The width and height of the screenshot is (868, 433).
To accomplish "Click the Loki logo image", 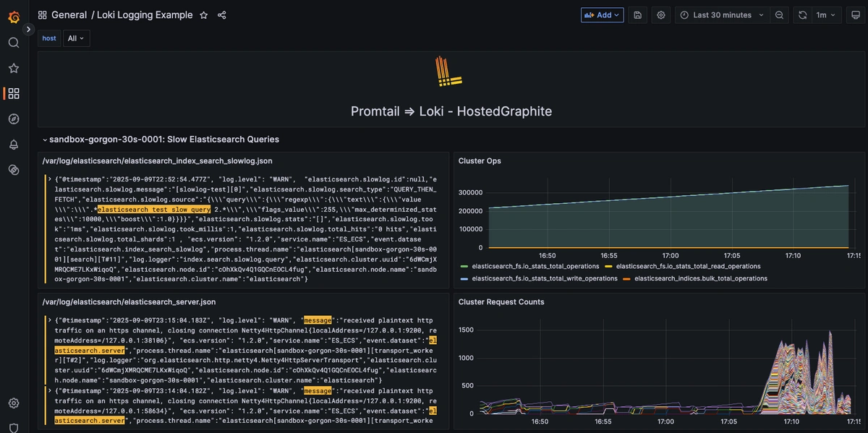I will pyautogui.click(x=448, y=72).
